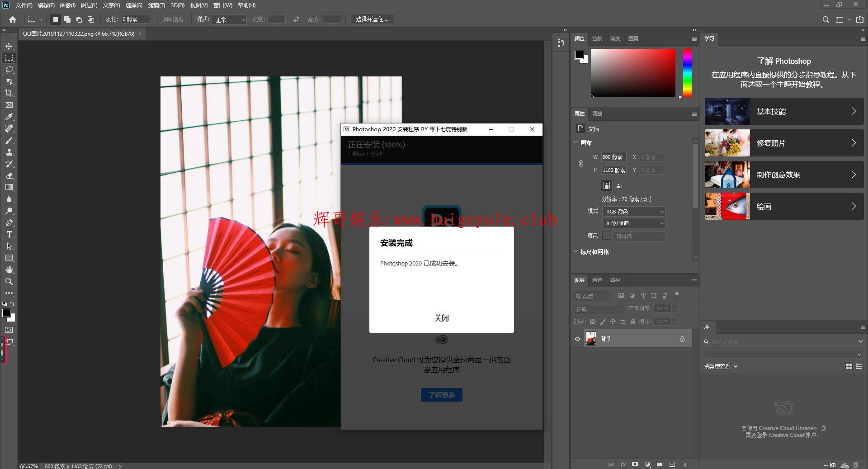Select the Eyedropper tool

9,117
